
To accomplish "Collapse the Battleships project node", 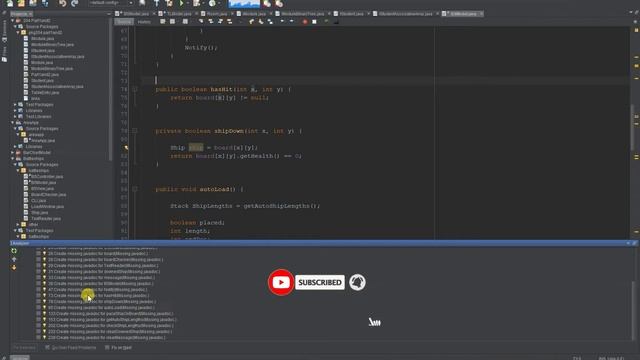I will 12,158.
